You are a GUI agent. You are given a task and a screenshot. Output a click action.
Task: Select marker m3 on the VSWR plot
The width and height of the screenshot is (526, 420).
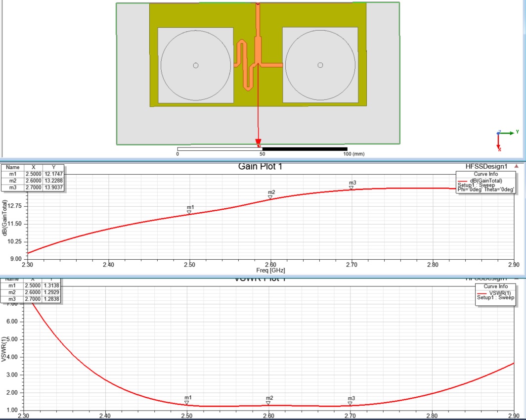pyautogui.click(x=350, y=403)
